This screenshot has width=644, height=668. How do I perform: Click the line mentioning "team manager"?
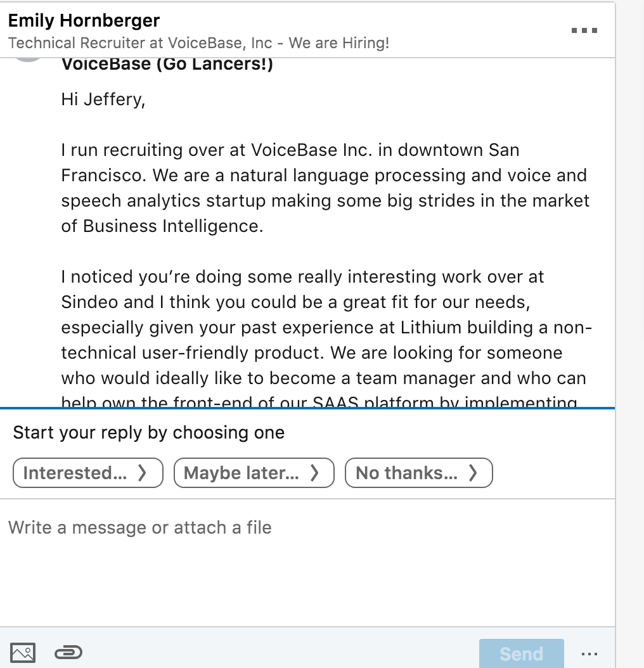point(324,378)
